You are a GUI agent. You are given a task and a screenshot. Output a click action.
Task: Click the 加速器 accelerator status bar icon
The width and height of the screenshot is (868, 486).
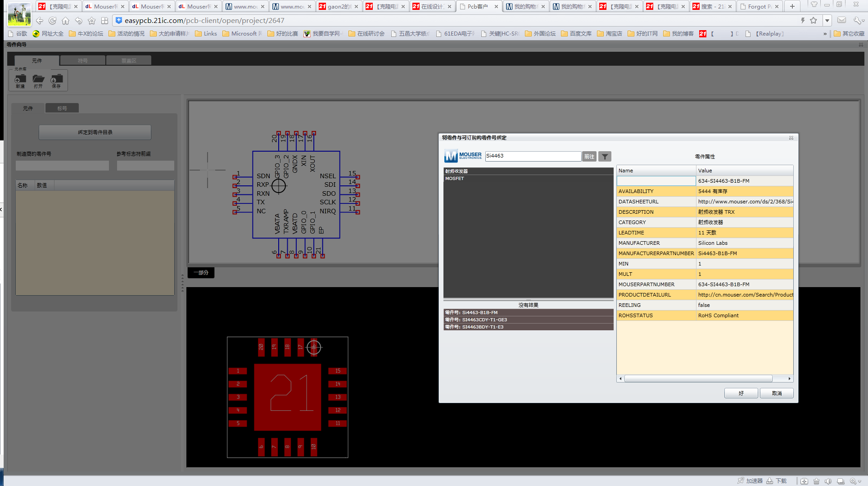coord(750,481)
